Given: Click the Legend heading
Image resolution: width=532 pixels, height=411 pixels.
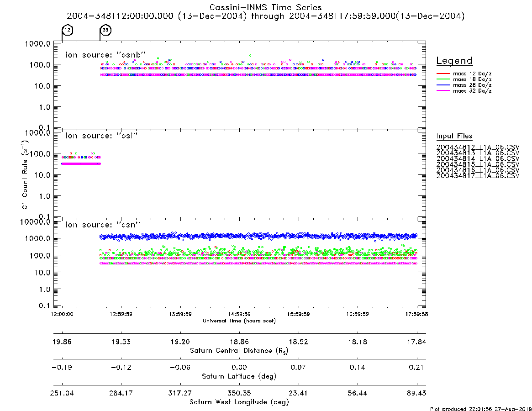Looking at the screenshot, I should pos(454,61).
